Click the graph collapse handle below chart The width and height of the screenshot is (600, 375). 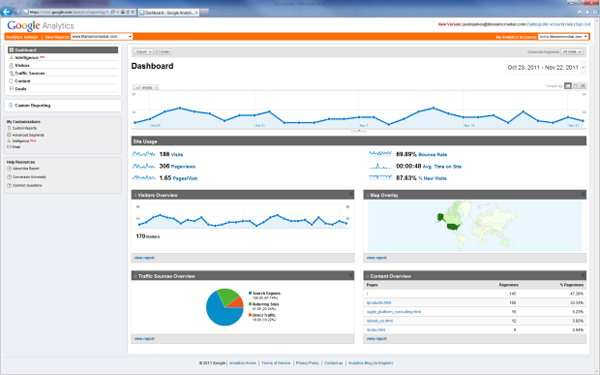point(359,131)
